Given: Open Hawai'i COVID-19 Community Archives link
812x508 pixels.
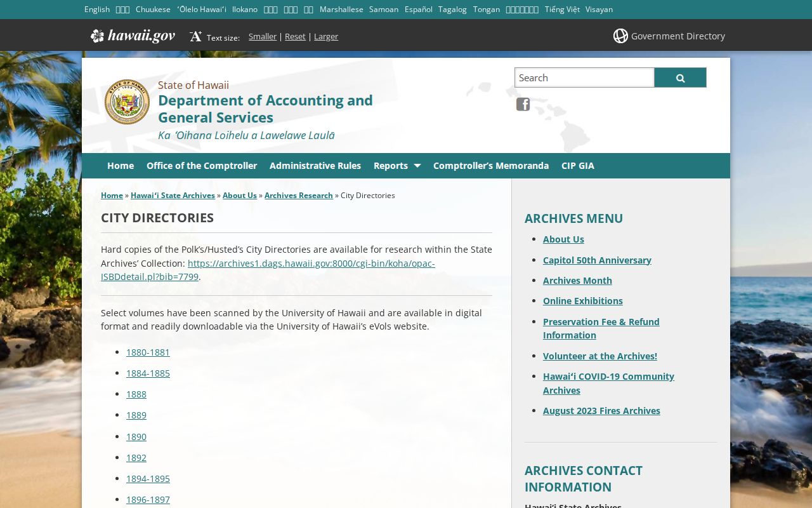Looking at the screenshot, I should pyautogui.click(x=608, y=384).
